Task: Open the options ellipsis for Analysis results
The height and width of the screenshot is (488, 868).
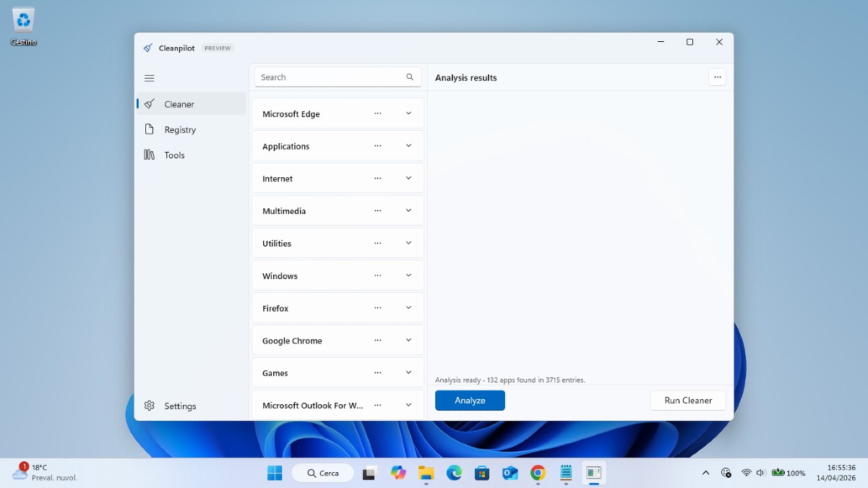Action: (717, 77)
